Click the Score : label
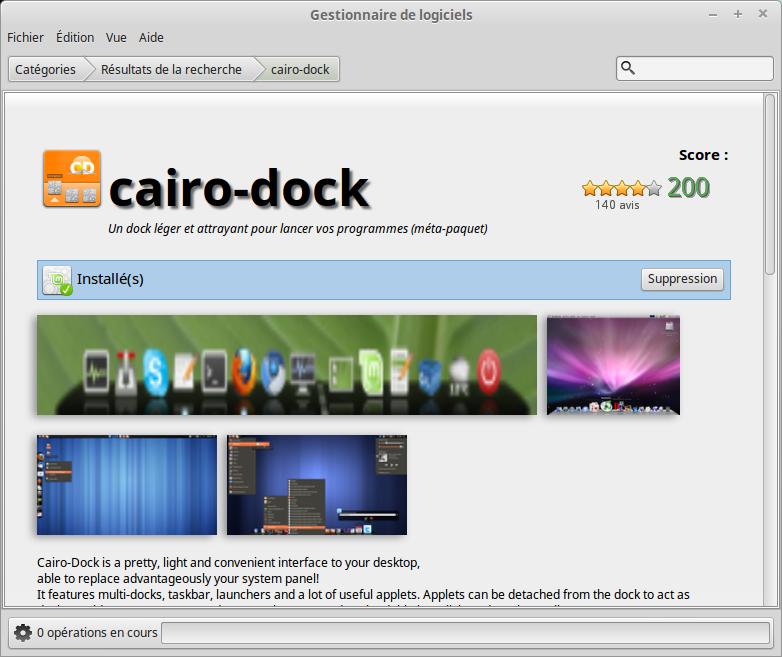Screen dimensions: 782x657 (703, 155)
